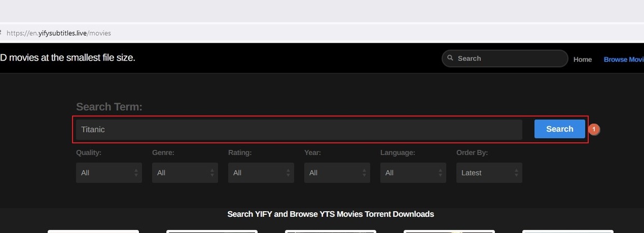Select the middle movie thumbnail at bottom
Image resolution: width=644 pixels, height=233 pixels.
click(330, 231)
